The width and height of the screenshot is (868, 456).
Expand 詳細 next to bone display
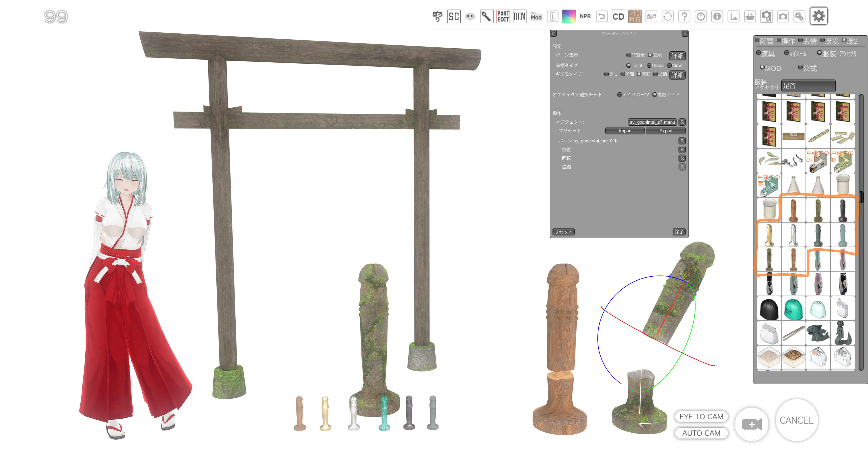click(677, 56)
